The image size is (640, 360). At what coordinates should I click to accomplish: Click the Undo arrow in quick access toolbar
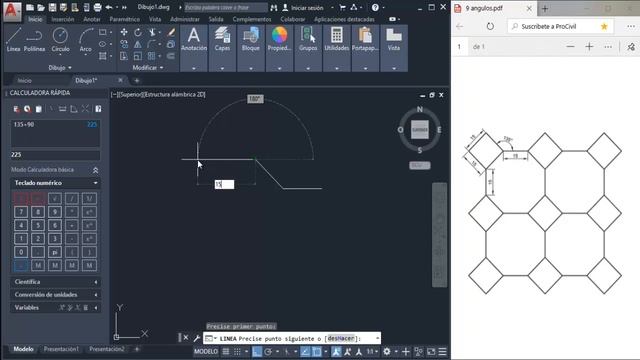coord(109,7)
